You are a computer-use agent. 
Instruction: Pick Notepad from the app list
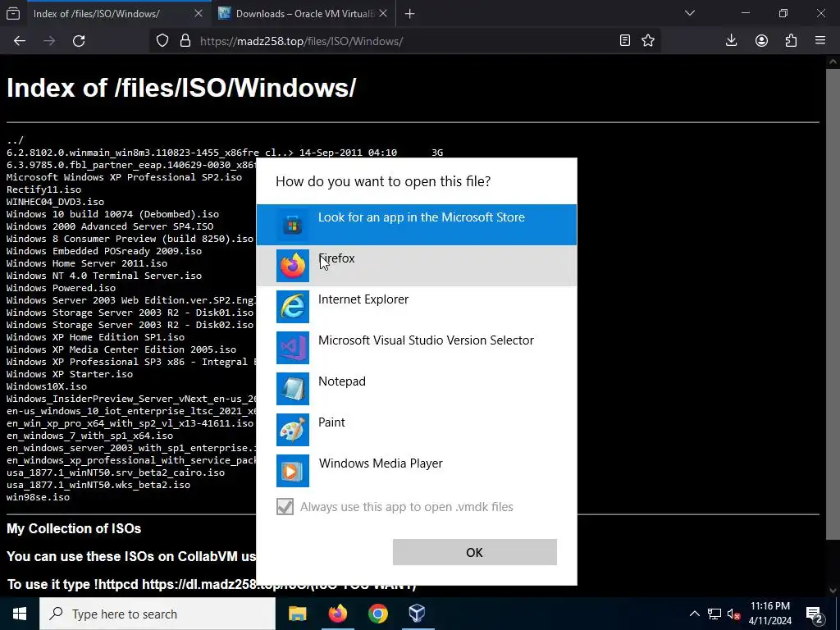click(x=416, y=388)
